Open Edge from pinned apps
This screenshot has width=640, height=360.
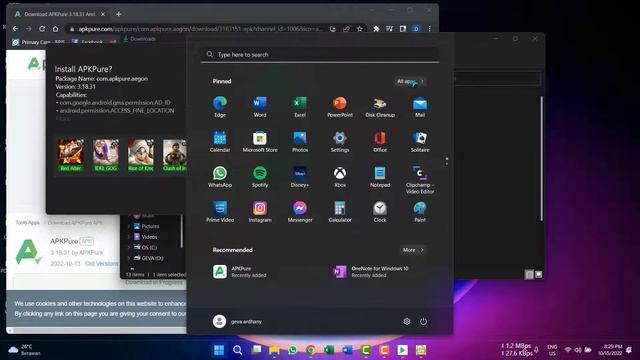pos(220,107)
